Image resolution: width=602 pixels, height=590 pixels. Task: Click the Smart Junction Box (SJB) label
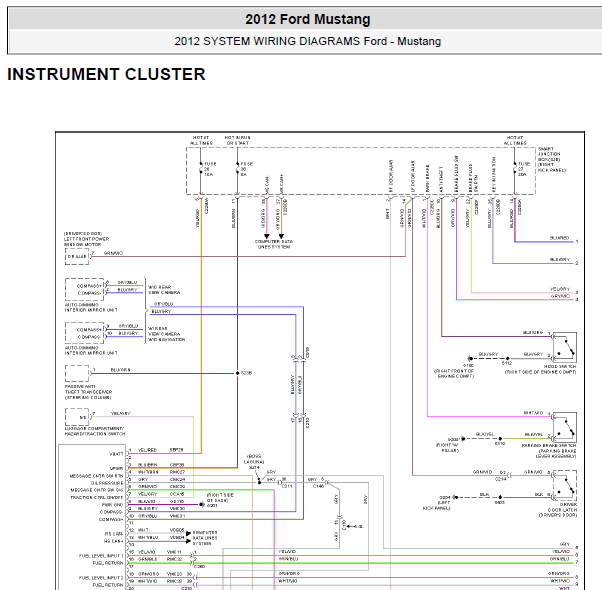(552, 159)
